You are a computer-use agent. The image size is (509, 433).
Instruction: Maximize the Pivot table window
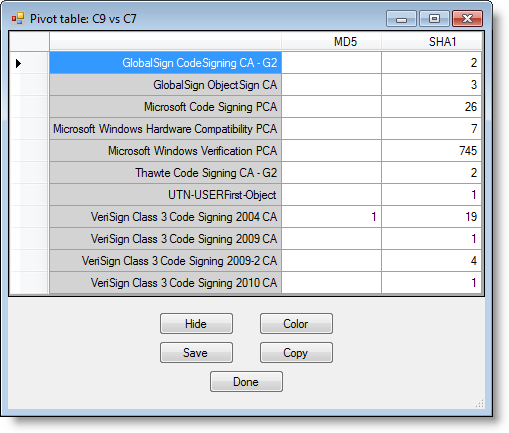pyautogui.click(x=434, y=18)
